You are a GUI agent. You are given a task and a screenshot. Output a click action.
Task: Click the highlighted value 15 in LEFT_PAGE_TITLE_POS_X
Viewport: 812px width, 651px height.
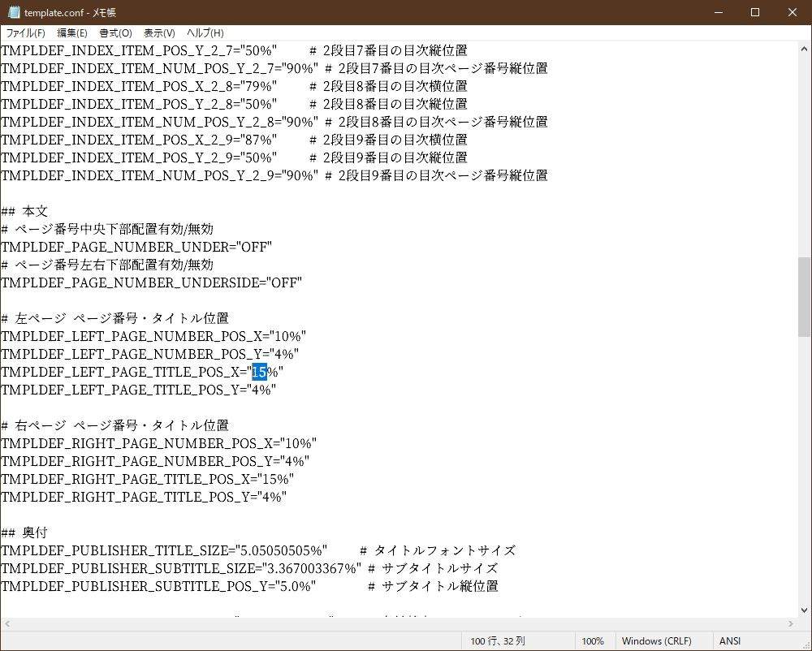click(260, 372)
